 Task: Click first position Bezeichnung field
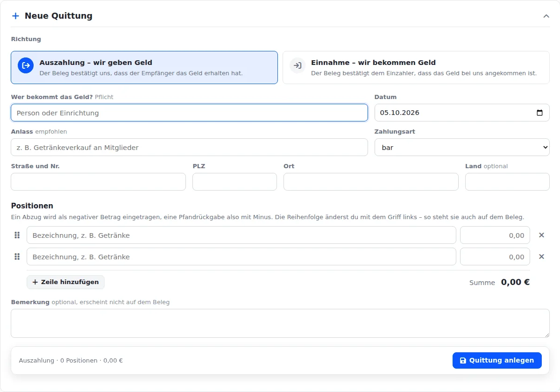tap(241, 235)
